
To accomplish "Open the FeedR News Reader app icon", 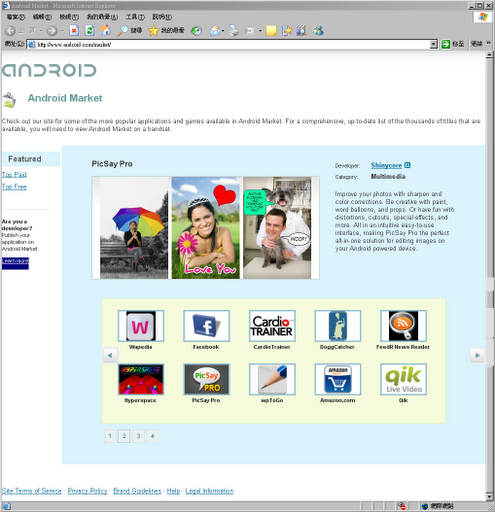I will [x=403, y=326].
